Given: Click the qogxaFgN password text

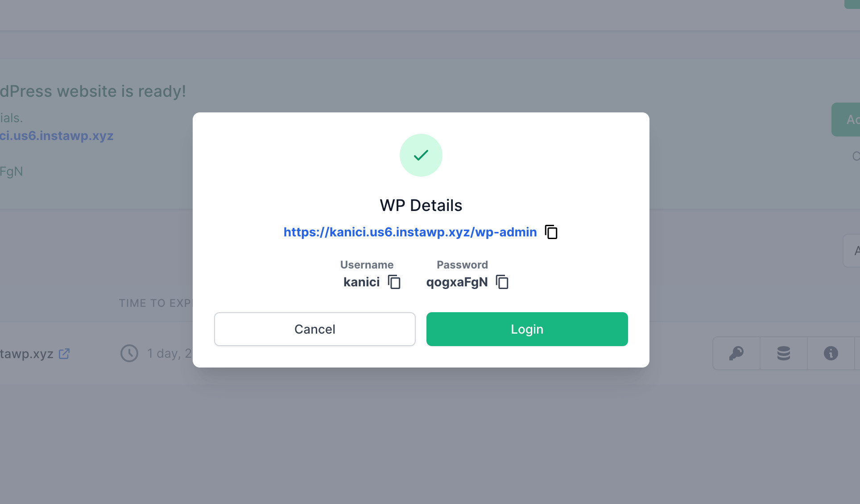Looking at the screenshot, I should pyautogui.click(x=457, y=282).
